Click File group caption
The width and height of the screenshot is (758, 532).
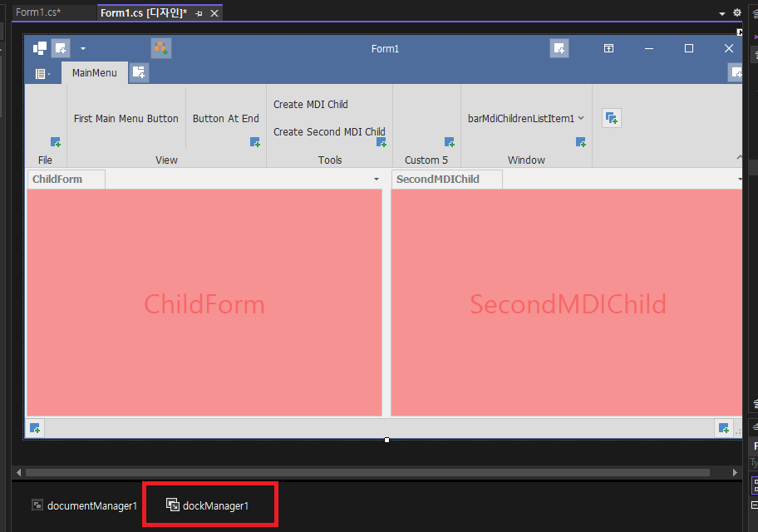point(45,160)
